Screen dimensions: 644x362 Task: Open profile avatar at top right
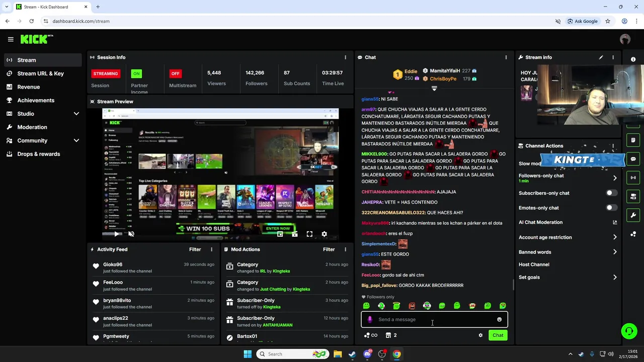click(x=625, y=39)
